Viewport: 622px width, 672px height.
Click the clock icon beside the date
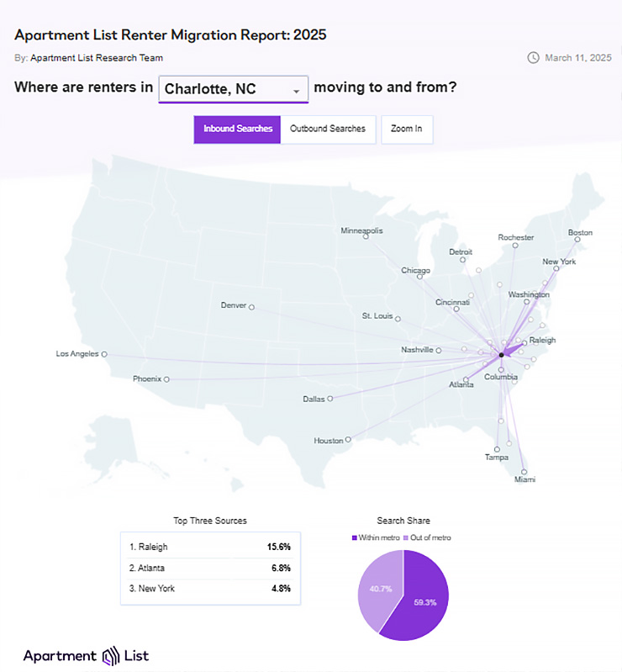pos(533,58)
